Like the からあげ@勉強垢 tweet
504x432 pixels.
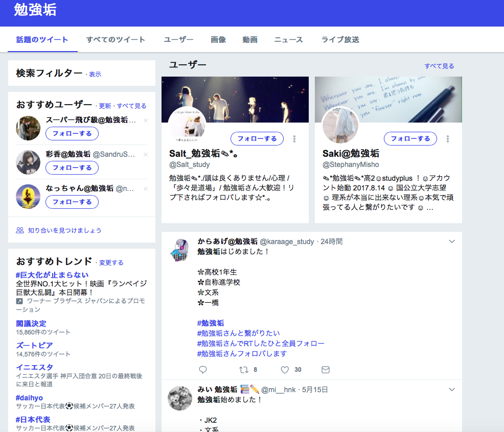coord(285,370)
